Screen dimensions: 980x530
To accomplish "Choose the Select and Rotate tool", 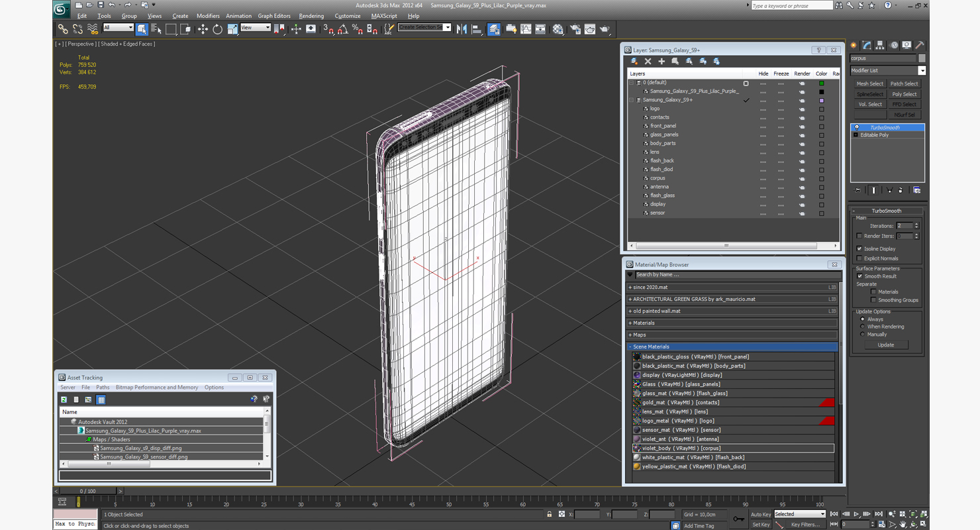I will click(217, 29).
